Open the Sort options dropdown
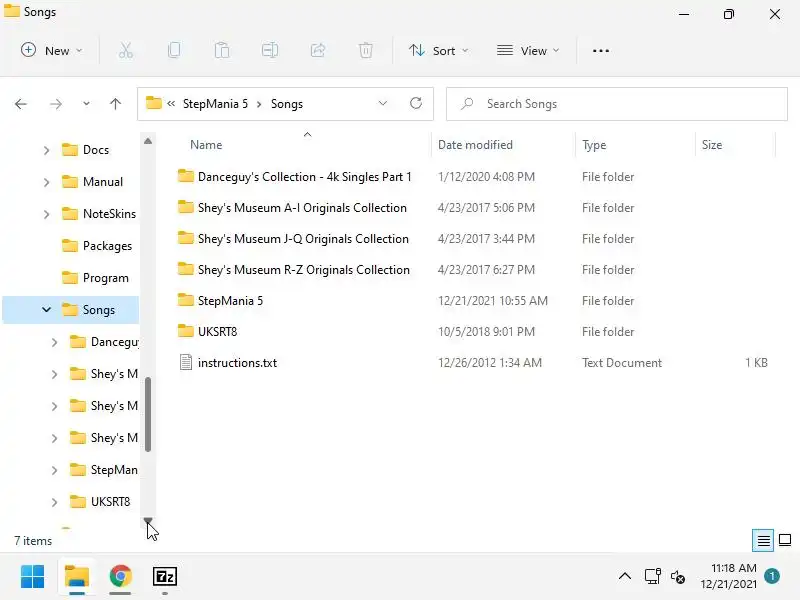The image size is (800, 600). (x=438, y=51)
